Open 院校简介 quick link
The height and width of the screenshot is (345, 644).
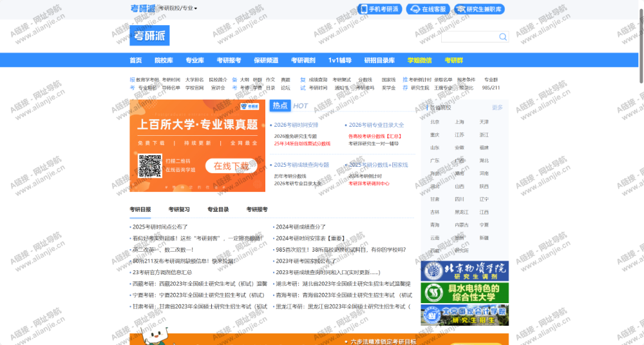218,80
